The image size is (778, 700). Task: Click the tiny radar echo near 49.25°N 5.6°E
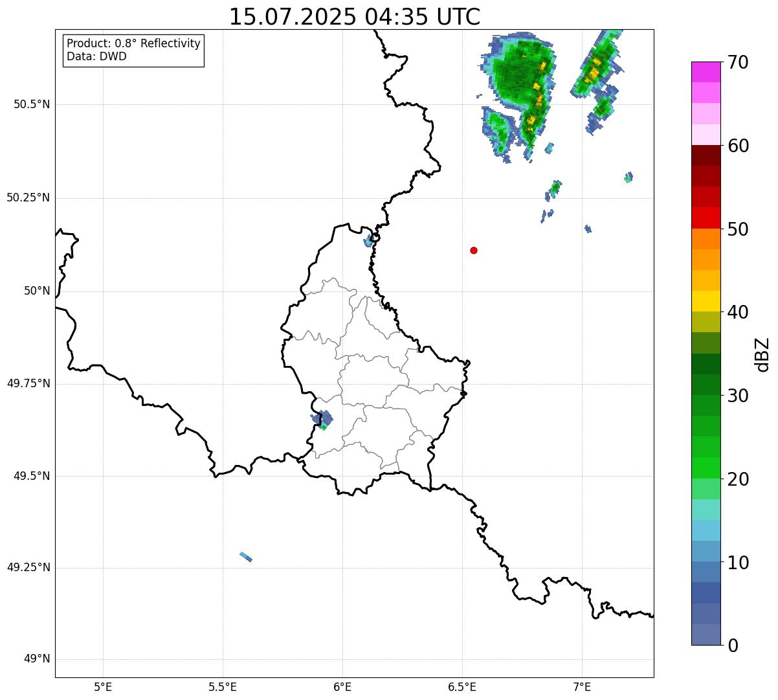(x=245, y=557)
